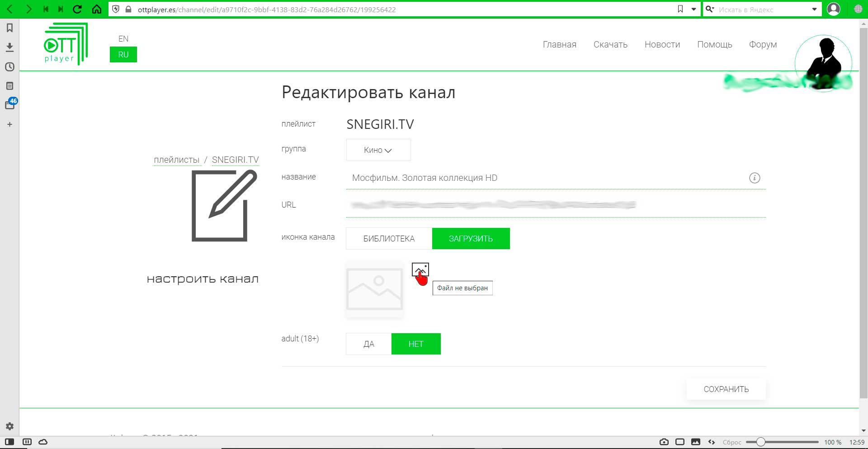The height and width of the screenshot is (449, 868).
Task: Click the tab tiling icon in status bar
Action: click(x=27, y=442)
